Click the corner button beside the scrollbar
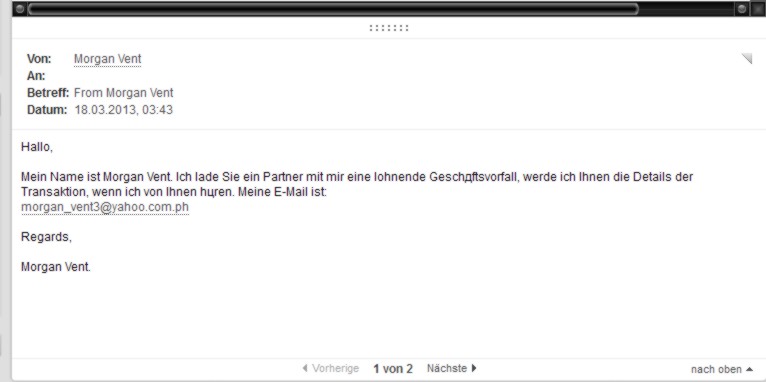The height and width of the screenshot is (382, 766). point(757,9)
